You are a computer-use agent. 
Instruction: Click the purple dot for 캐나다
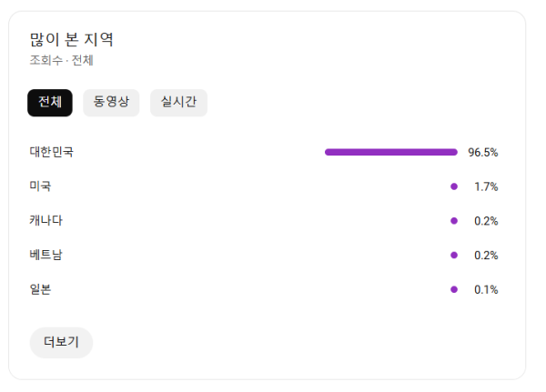coord(453,221)
